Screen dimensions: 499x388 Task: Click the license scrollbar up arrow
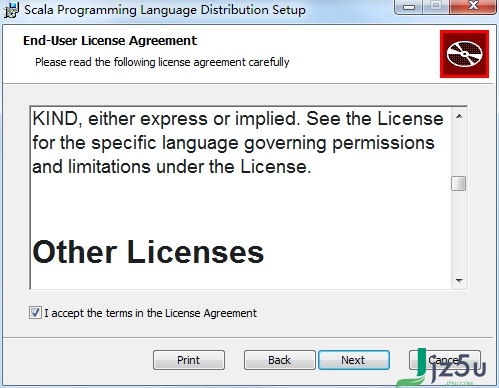tap(459, 116)
